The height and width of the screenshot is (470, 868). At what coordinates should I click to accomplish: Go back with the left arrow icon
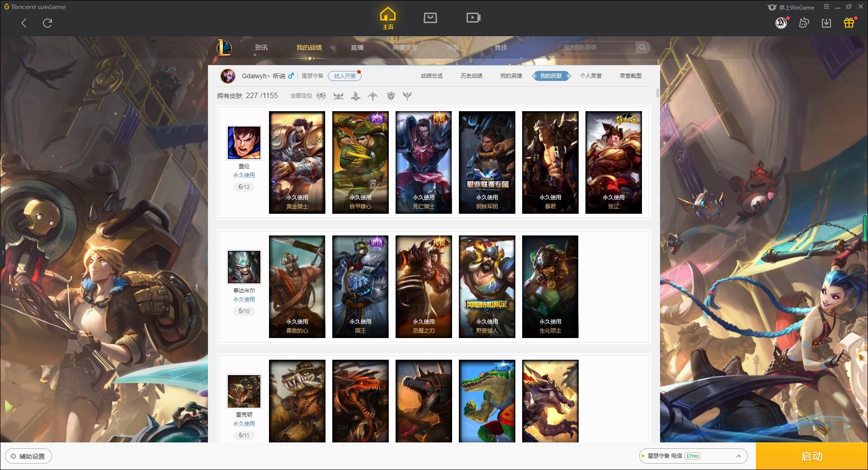click(24, 23)
